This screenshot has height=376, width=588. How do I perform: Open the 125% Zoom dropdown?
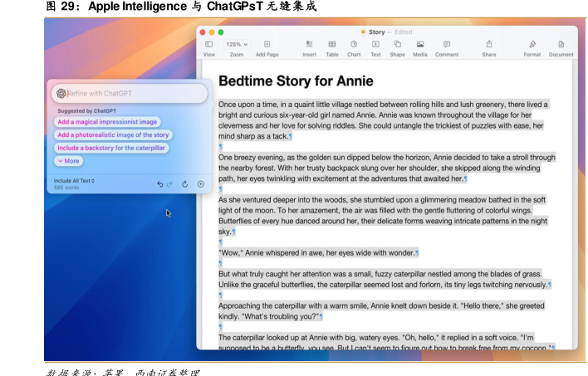click(x=237, y=44)
